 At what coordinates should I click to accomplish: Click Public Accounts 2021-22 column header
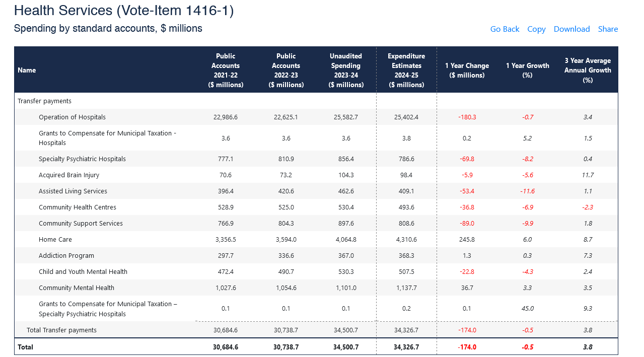[x=226, y=70]
